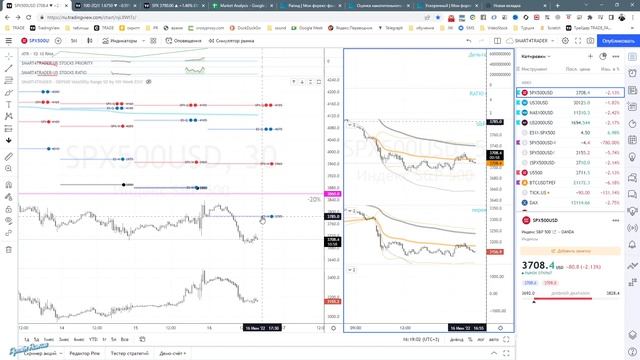Click the link-drawings chain icon
Viewport: 640px width, 360px height.
9,233
